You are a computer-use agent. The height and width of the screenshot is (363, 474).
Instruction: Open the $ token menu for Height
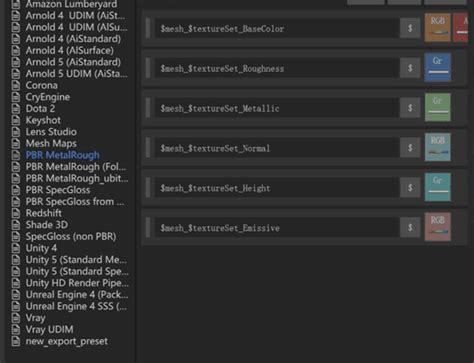pyautogui.click(x=410, y=188)
